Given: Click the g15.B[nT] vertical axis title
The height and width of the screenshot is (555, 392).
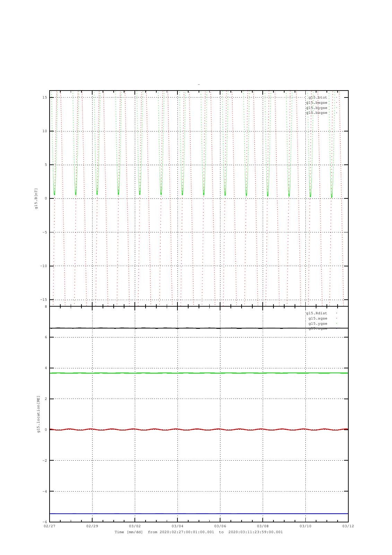Looking at the screenshot, I should tap(36, 198).
